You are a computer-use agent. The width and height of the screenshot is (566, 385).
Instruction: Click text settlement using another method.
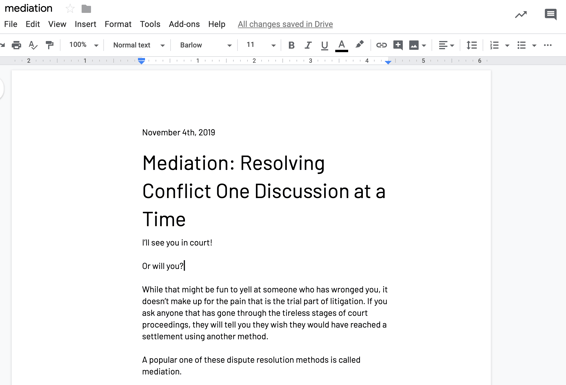click(205, 336)
